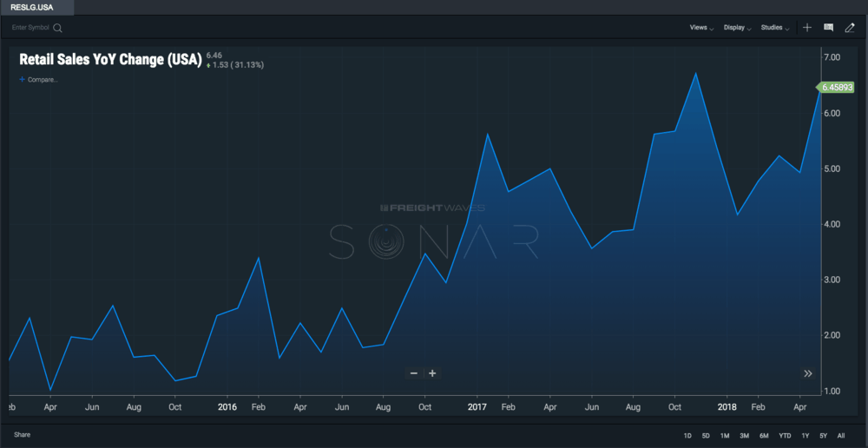Jump to latest with double-arrow icon
The width and height of the screenshot is (868, 448).
tap(807, 373)
